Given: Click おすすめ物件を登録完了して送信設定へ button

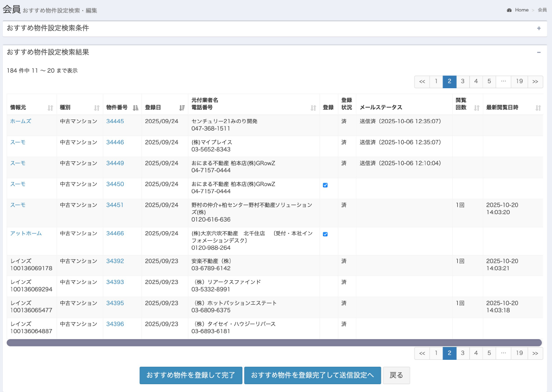Looking at the screenshot, I should [313, 375].
